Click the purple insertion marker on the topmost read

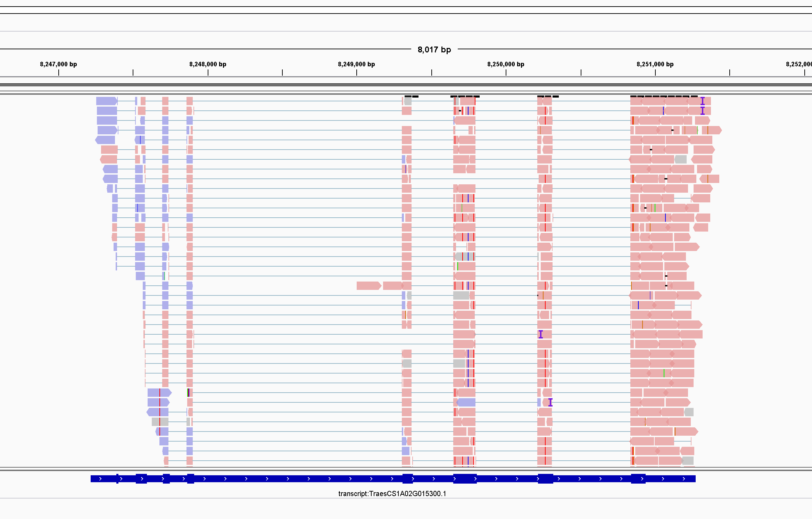[702, 101]
